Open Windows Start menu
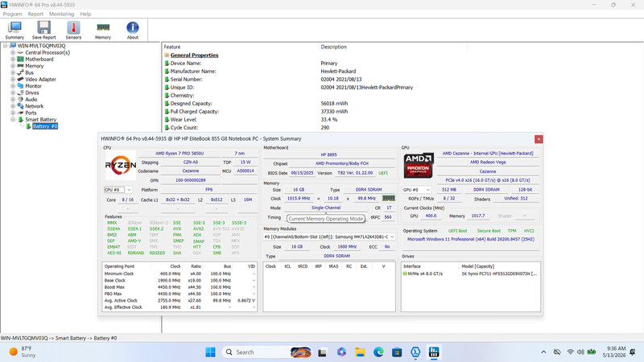 [x=210, y=352]
